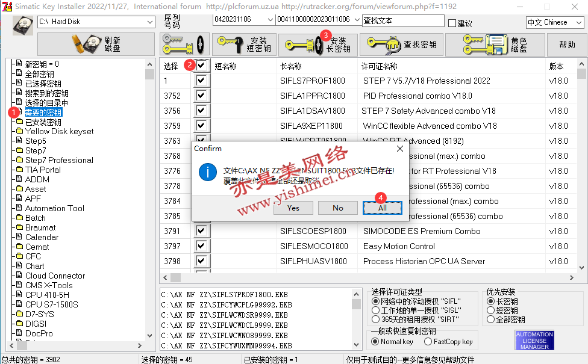Screen dimensions: 588x364
Task: Uncheck the checkbox for row 3797
Action: coord(202,246)
